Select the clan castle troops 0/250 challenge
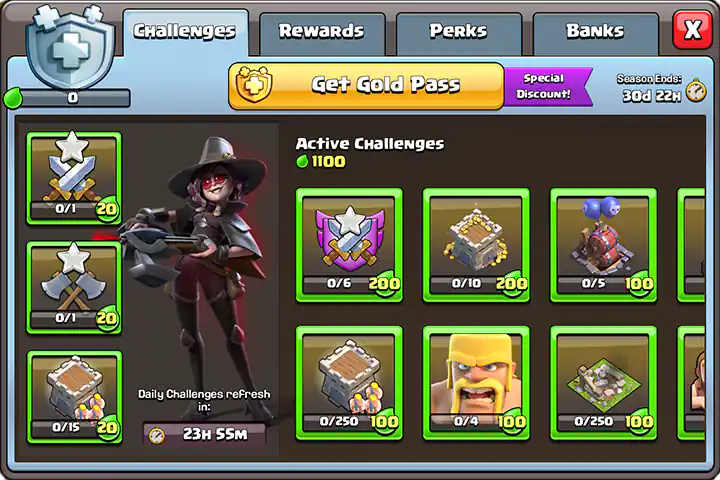Viewport: 720px width, 480px height. 349,383
